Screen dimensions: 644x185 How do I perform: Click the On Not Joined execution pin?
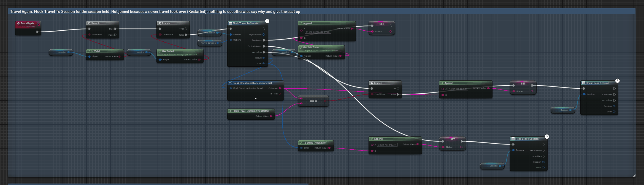click(x=264, y=46)
